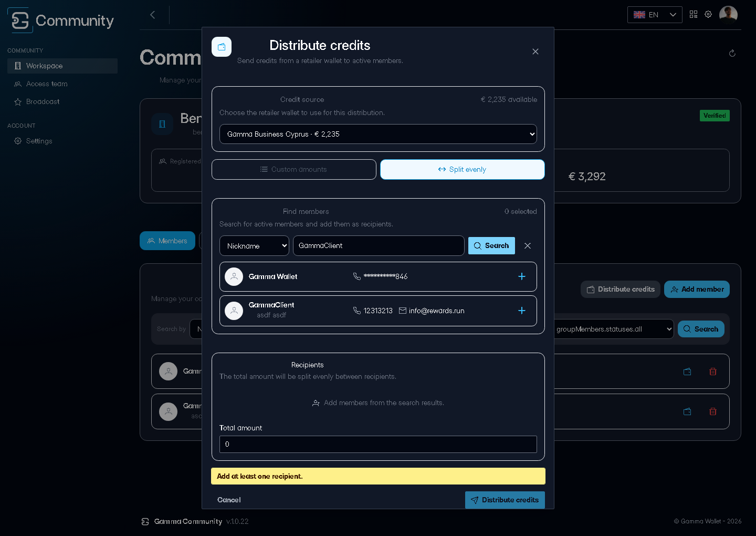Image resolution: width=756 pixels, height=536 pixels.
Task: Go back with the left chevron icon
Action: (x=153, y=15)
